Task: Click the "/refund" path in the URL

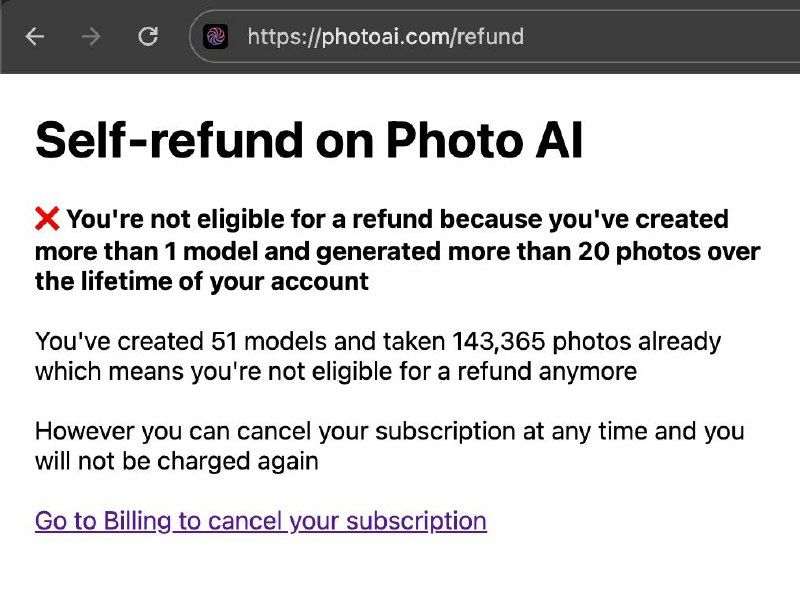Action: point(489,37)
